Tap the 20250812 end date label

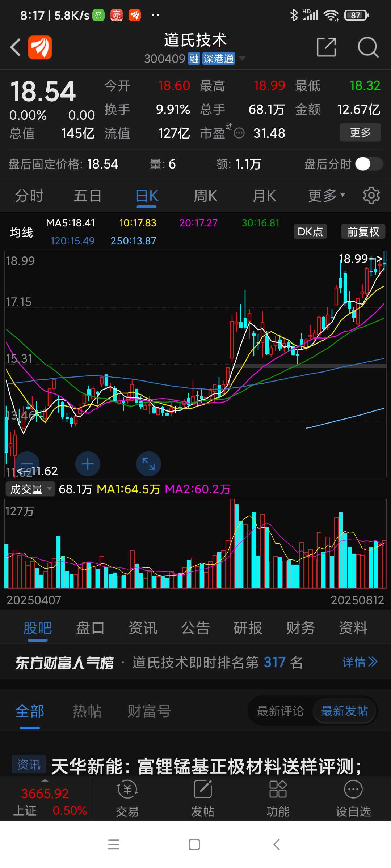pyautogui.click(x=357, y=600)
